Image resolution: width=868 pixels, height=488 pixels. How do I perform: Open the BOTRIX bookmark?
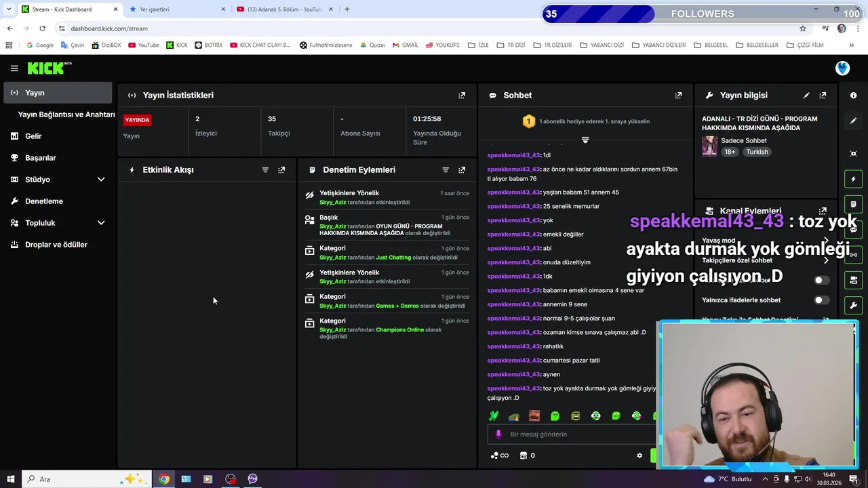209,45
